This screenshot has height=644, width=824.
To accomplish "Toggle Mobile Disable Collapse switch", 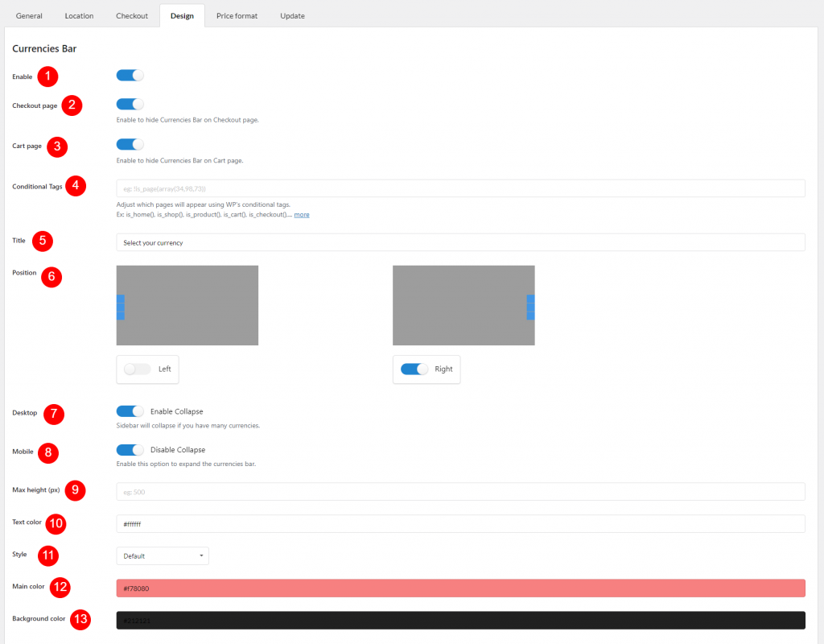I will (x=130, y=450).
